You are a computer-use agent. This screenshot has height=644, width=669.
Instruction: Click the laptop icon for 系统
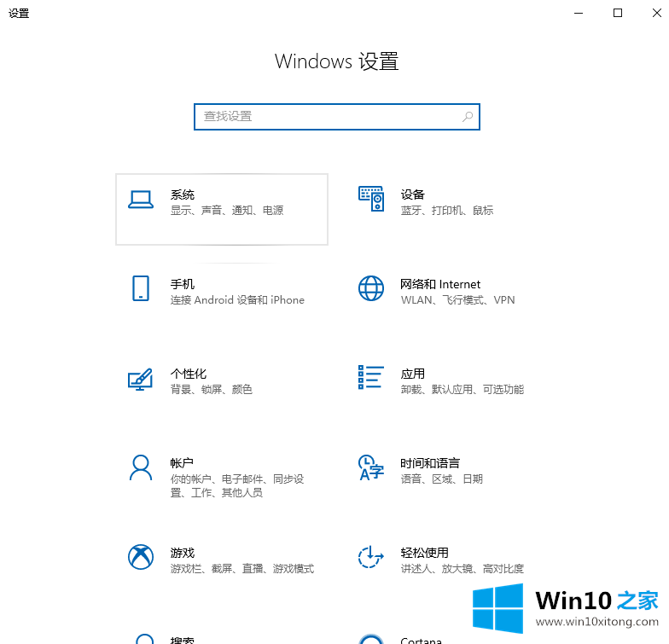tap(141, 200)
